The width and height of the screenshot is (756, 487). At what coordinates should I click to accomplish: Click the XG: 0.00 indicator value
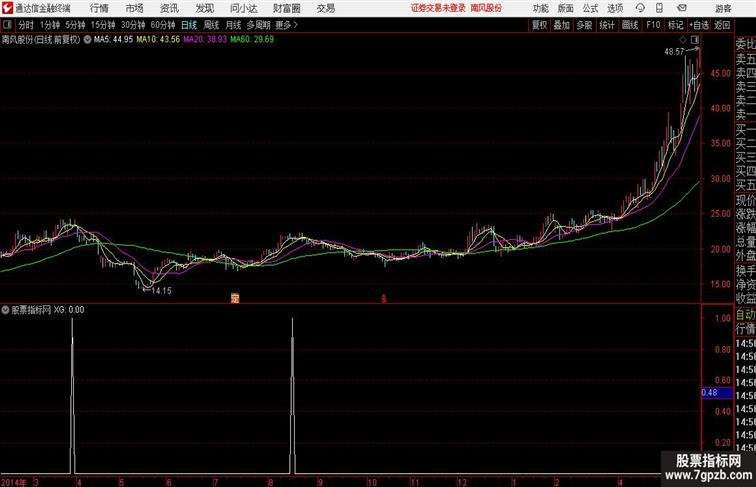69,310
